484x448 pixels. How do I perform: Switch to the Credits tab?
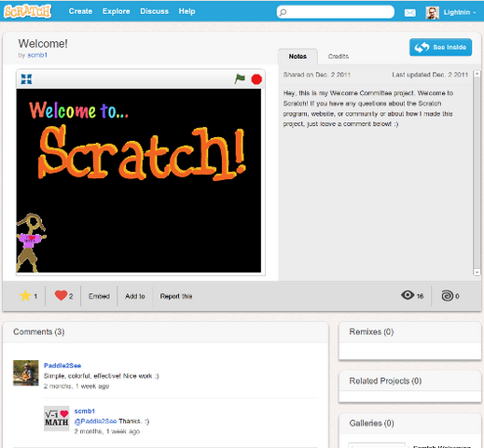339,56
